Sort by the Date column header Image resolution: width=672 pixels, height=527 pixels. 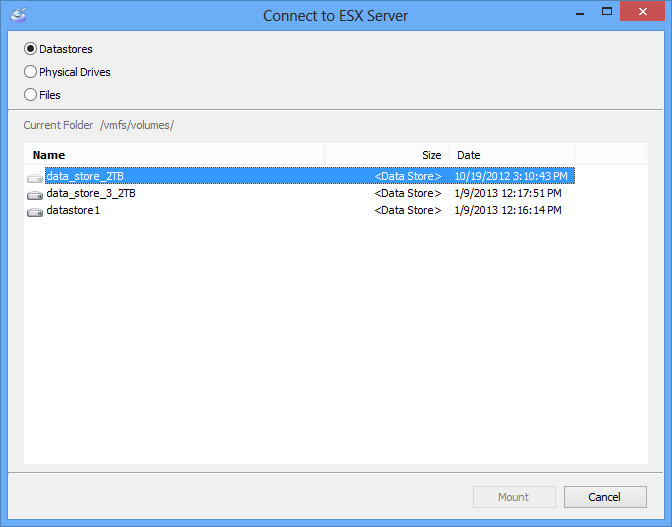click(x=512, y=155)
